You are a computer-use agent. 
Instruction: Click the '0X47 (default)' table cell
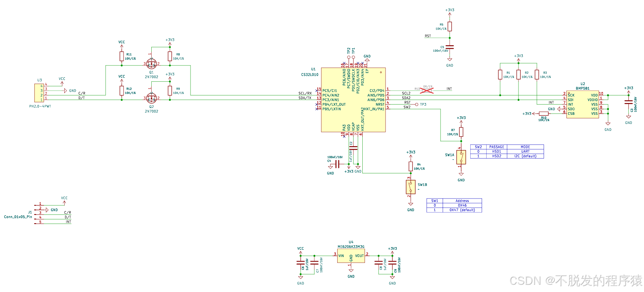(462, 210)
